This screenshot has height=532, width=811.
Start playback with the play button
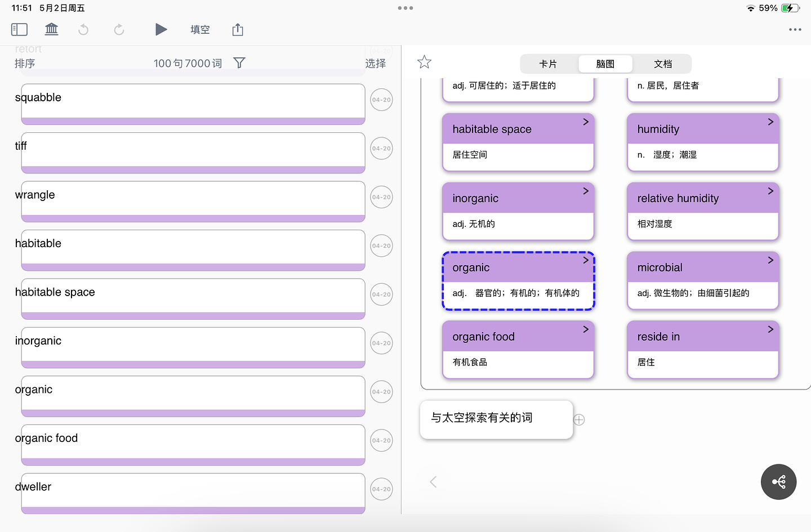tap(161, 29)
